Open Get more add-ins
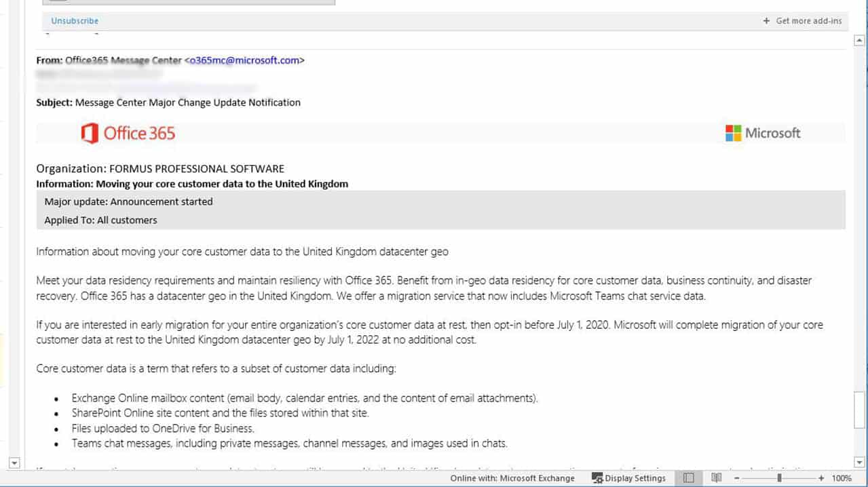The height and width of the screenshot is (487, 868). coord(803,21)
